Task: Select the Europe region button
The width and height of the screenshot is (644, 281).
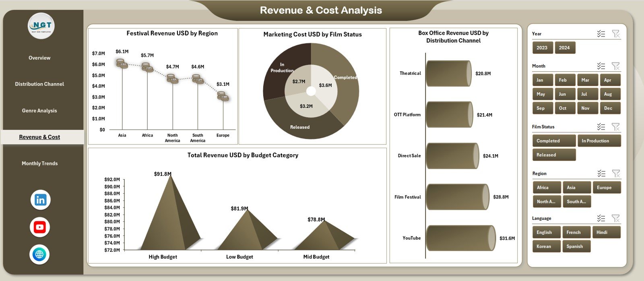Action: [x=607, y=188]
